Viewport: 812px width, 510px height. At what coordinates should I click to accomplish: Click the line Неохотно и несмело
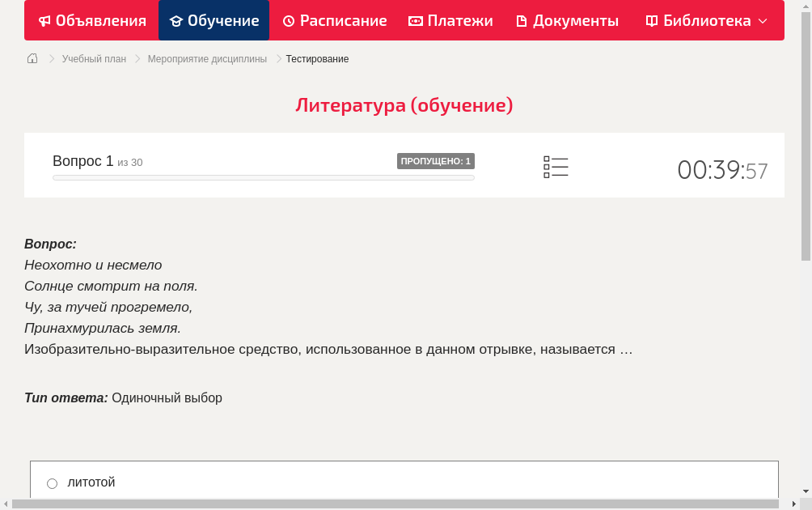[x=93, y=265]
